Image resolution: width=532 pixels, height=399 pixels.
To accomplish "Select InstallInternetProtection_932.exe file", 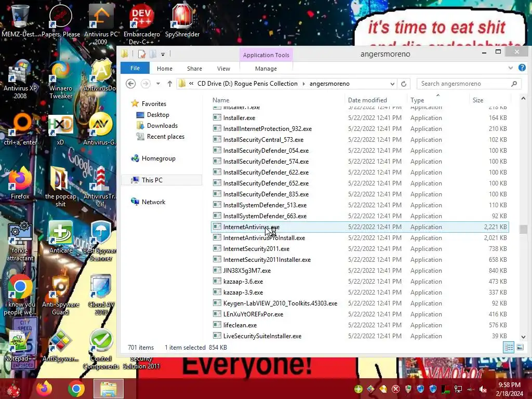I will [x=360, y=129].
